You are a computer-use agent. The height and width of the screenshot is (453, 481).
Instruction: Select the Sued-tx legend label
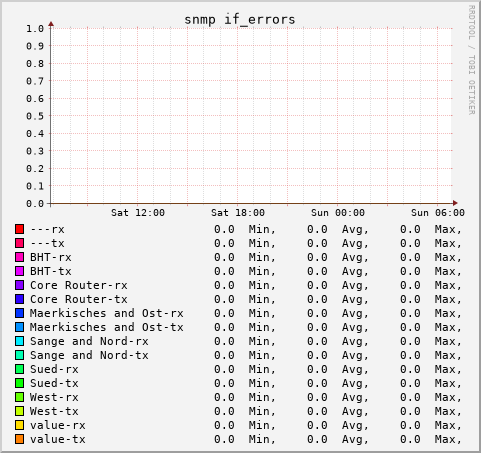(x=54, y=383)
